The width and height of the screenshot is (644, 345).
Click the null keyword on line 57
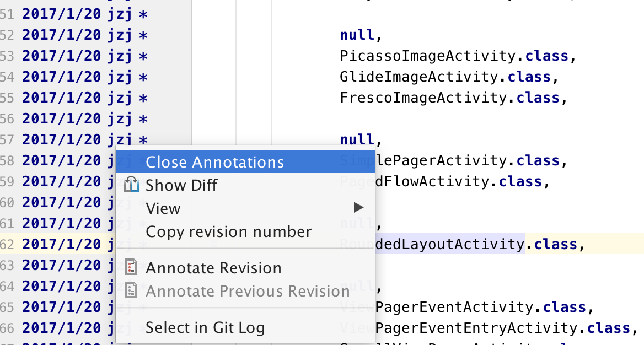[x=357, y=139]
